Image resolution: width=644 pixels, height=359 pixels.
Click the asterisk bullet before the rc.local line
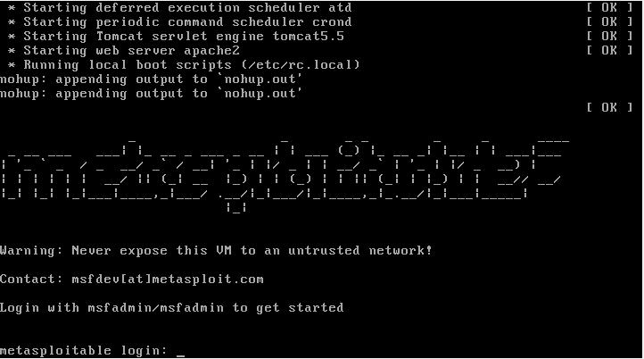tap(12, 66)
